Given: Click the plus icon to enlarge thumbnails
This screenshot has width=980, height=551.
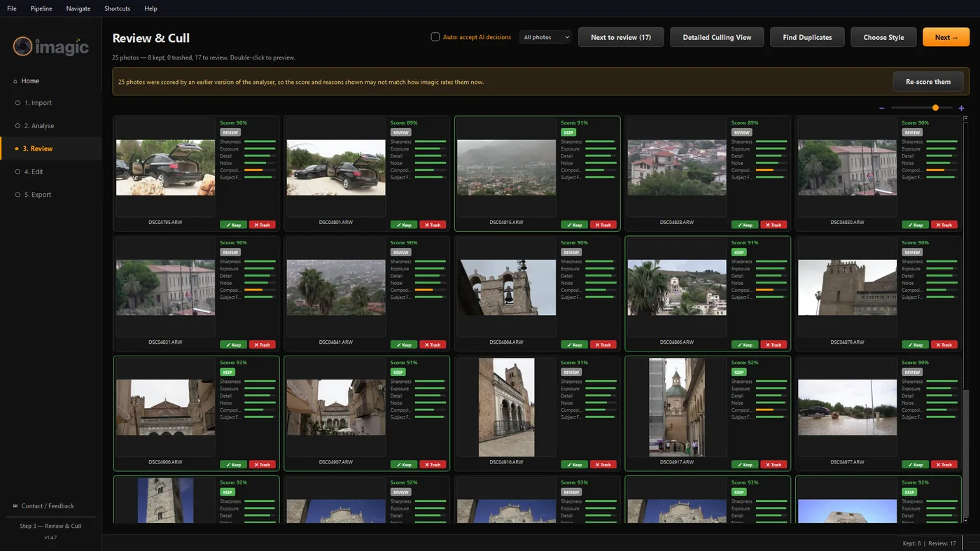Looking at the screenshot, I should [x=961, y=108].
